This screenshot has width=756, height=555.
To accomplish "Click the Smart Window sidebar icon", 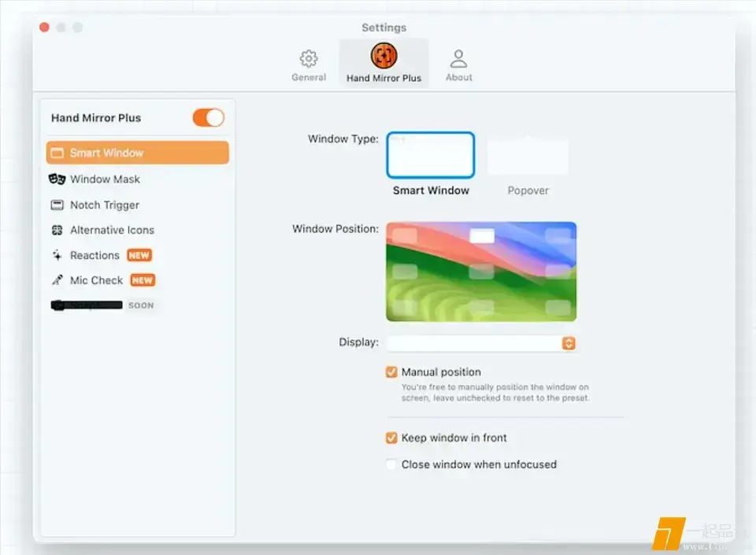I will [x=57, y=153].
